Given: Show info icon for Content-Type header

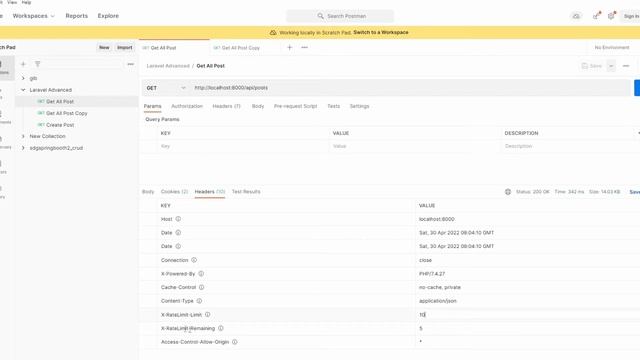Looking at the screenshot, I should [x=199, y=301].
